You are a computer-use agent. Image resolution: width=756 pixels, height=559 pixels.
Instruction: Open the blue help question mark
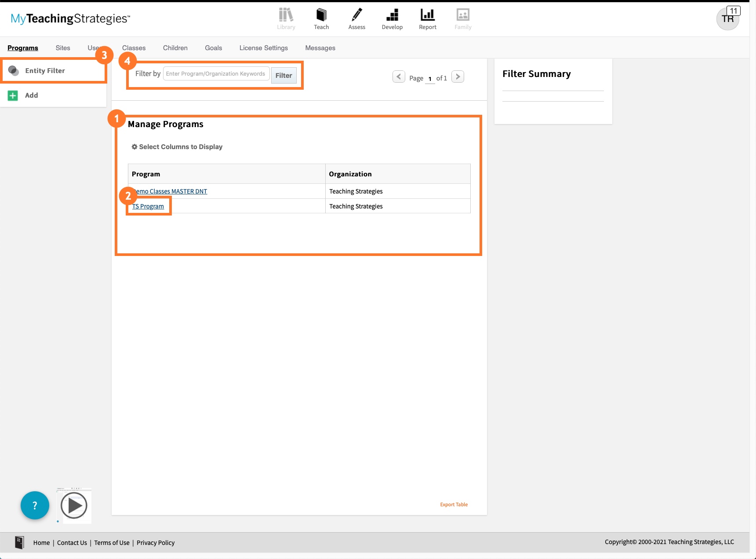(35, 505)
